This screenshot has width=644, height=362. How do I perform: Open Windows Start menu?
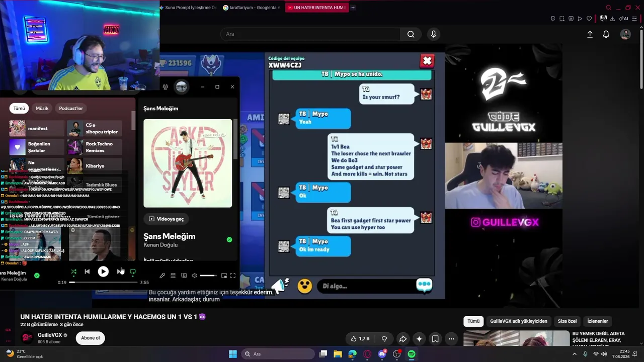pos(233,354)
